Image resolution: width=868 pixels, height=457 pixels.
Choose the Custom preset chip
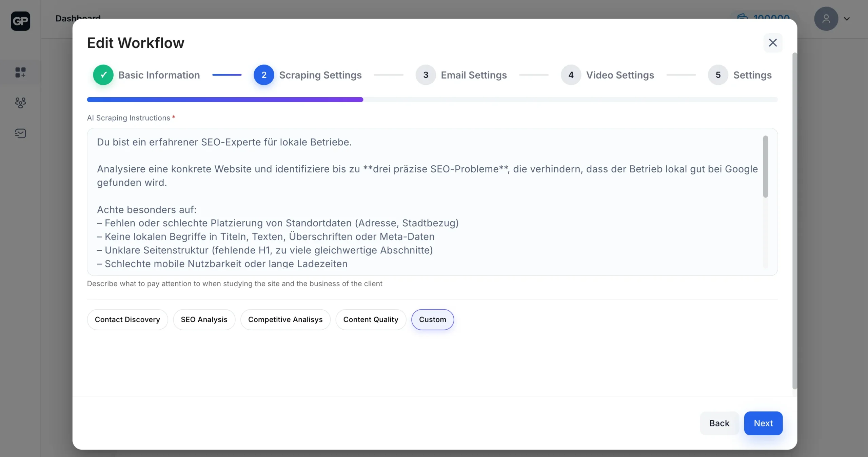tap(432, 319)
